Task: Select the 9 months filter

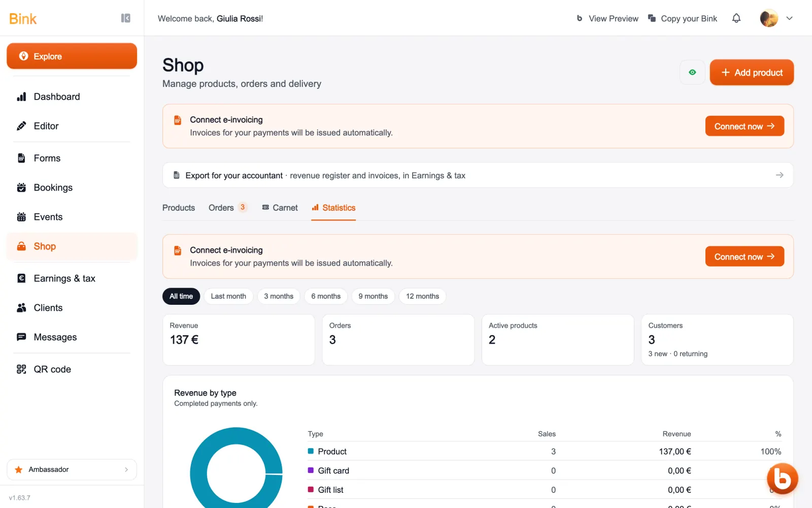Action: [373, 296]
